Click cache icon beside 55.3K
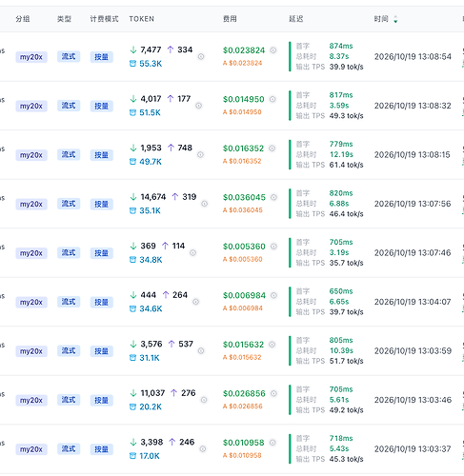 coord(132,64)
